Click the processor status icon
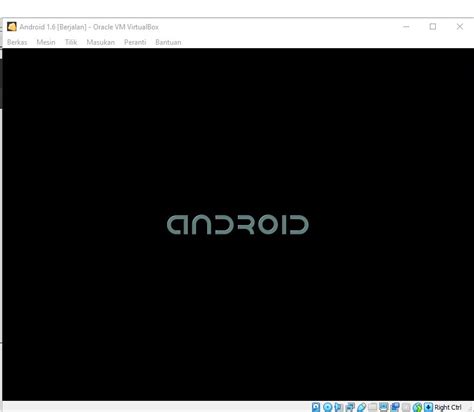The width and height of the screenshot is (474, 412). point(406,407)
